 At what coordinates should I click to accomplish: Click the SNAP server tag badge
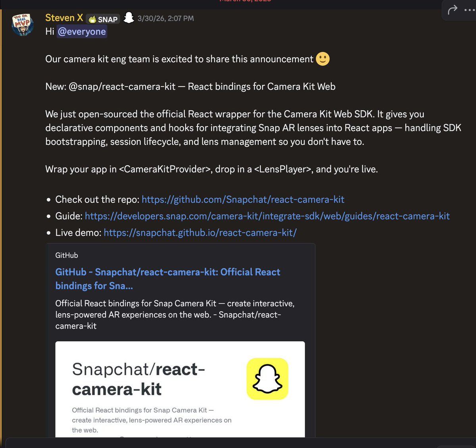pyautogui.click(x=103, y=19)
